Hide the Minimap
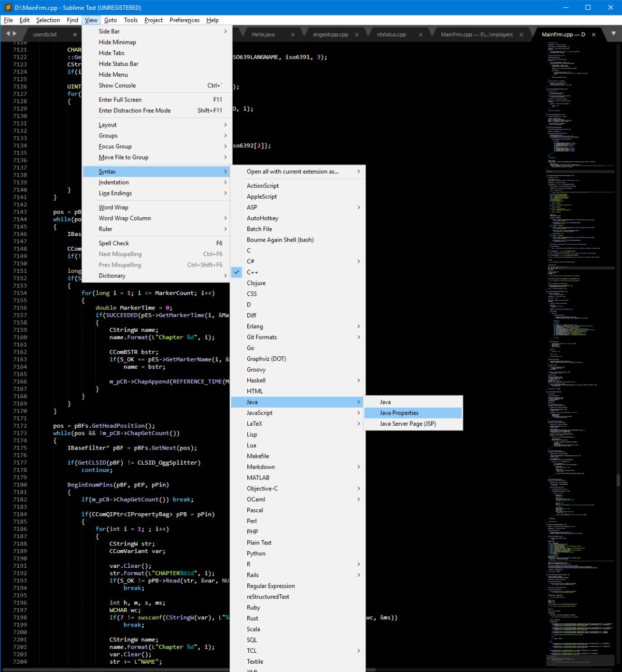Image resolution: width=622 pixels, height=672 pixels. coord(157,42)
